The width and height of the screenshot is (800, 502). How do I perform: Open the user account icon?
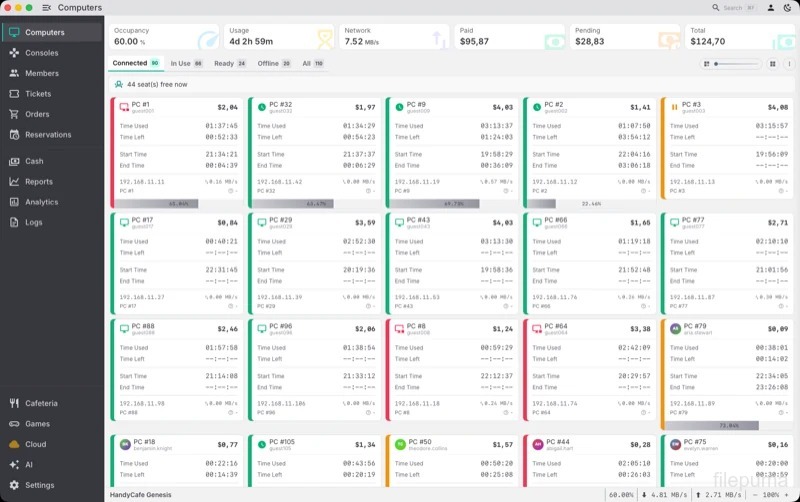(771, 8)
